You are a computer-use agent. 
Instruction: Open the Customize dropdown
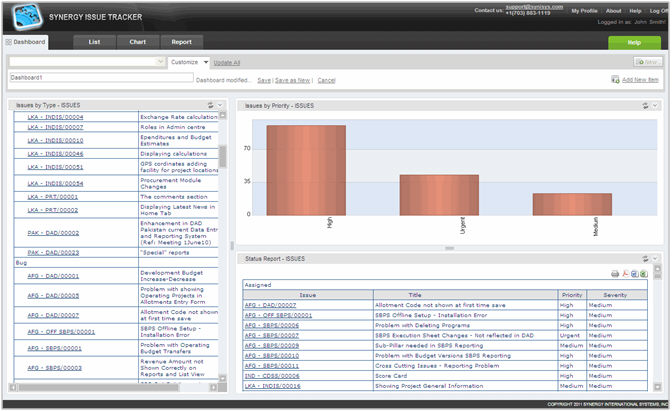click(x=189, y=62)
